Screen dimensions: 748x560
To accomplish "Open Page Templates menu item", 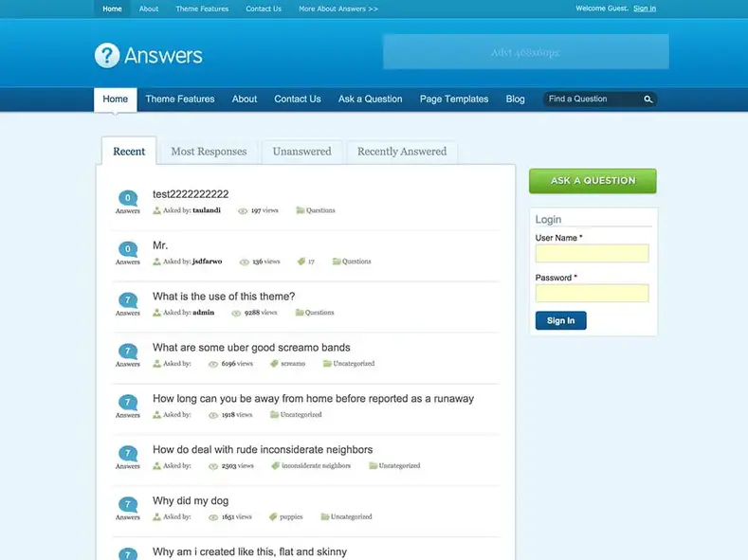I will click(x=454, y=99).
